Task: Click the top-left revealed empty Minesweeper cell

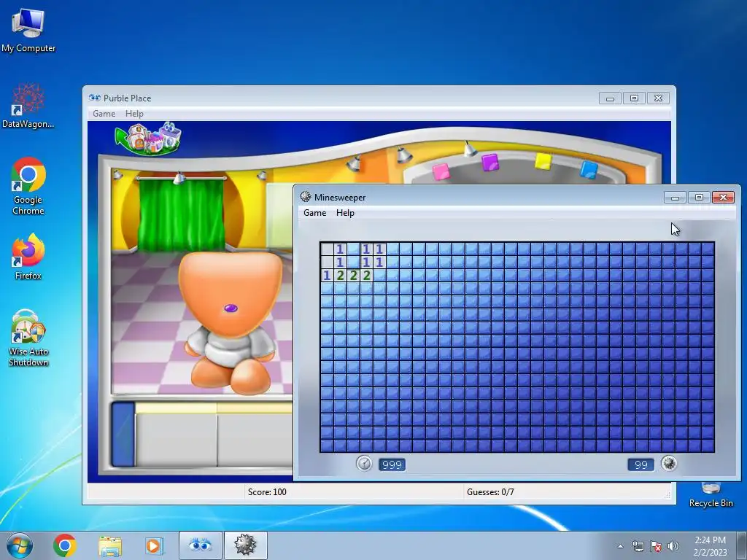Action: [327, 249]
